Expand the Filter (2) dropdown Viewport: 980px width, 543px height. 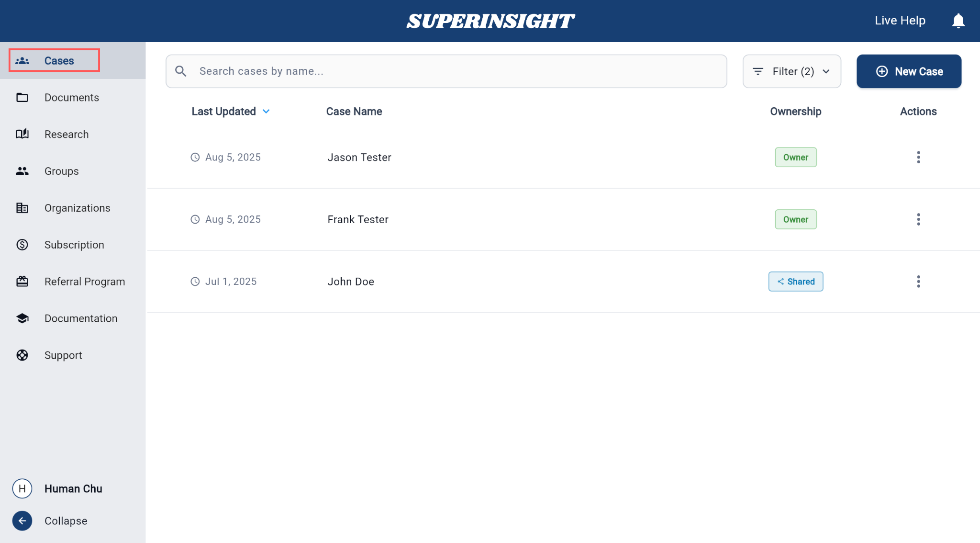[791, 71]
